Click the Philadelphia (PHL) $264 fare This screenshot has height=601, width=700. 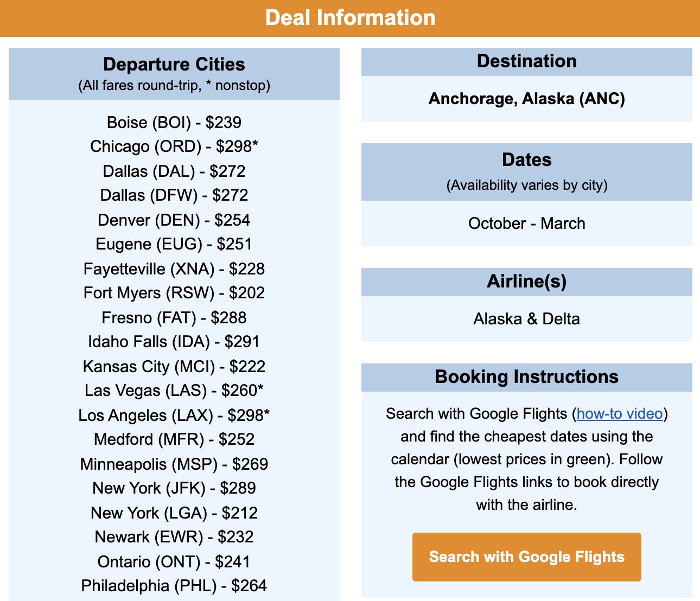pos(174,585)
